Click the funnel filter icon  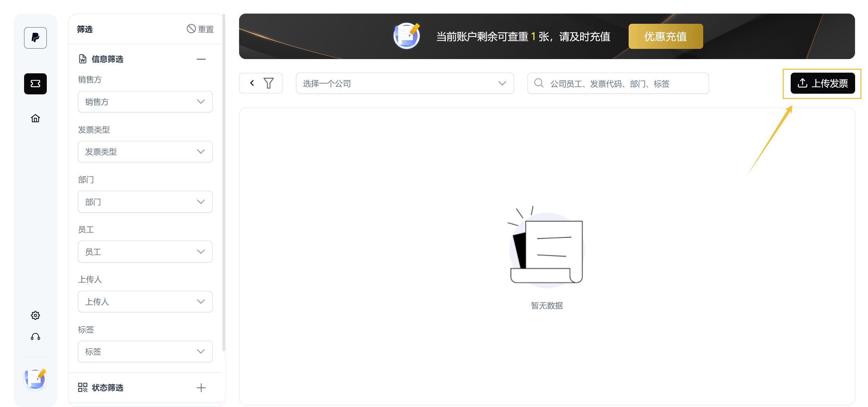(269, 83)
